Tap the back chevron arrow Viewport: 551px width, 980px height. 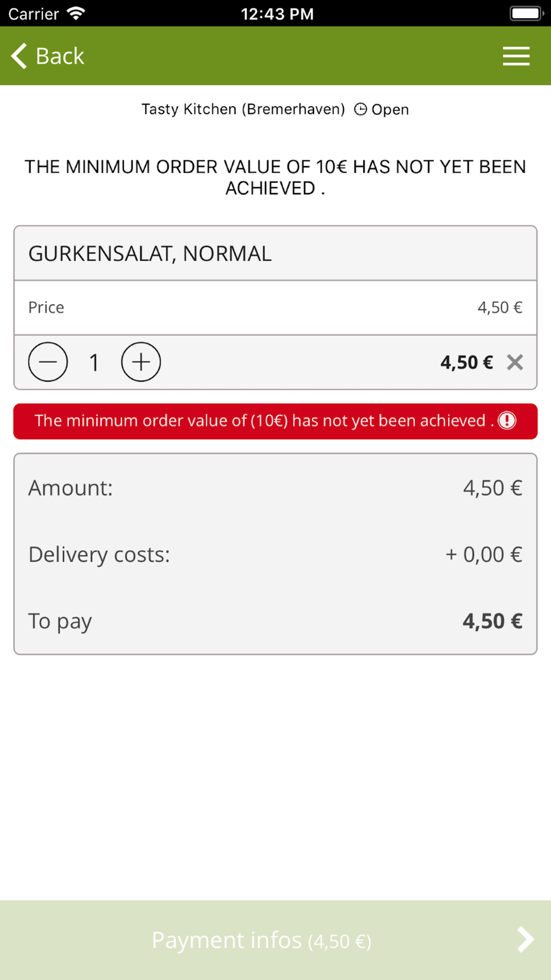(19, 56)
